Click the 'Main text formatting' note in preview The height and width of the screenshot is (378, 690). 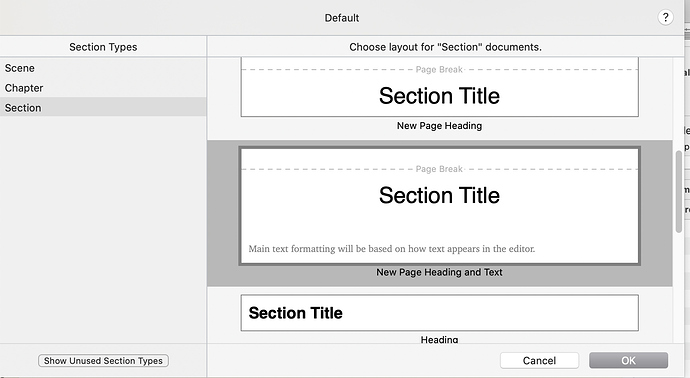[392, 249]
